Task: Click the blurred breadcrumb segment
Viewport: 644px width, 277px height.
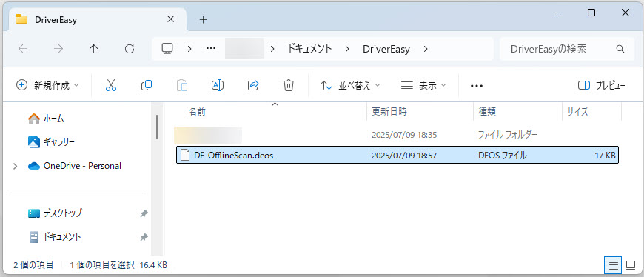Action: (244, 49)
